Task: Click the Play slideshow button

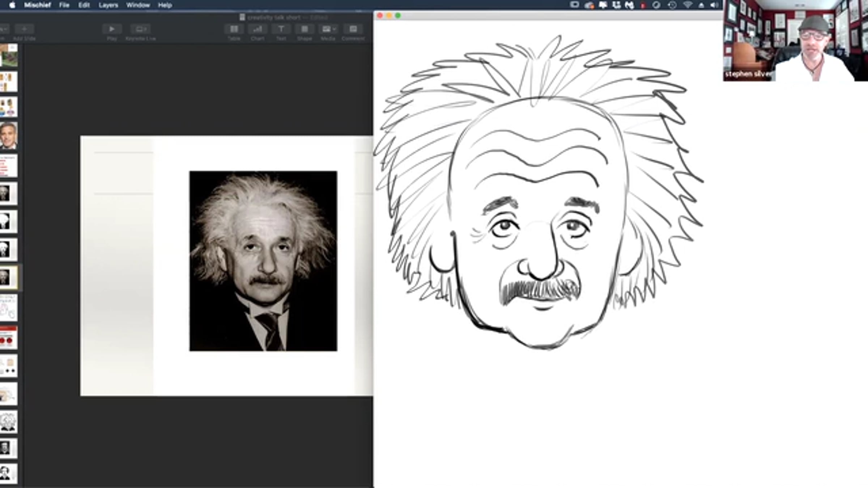Action: click(112, 29)
